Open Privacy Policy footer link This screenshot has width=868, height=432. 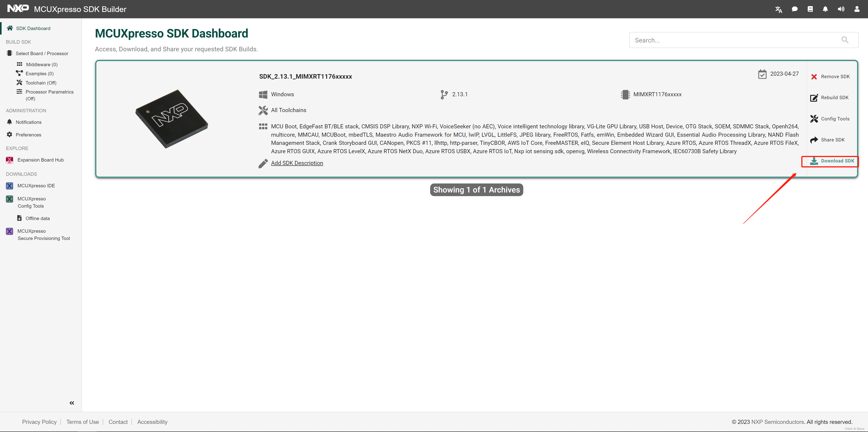(x=39, y=422)
